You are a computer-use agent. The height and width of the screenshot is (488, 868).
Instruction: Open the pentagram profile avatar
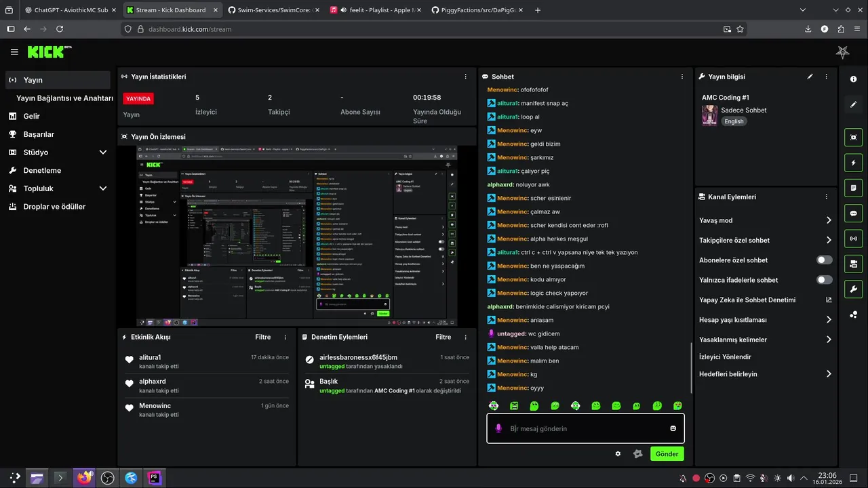[x=843, y=52]
